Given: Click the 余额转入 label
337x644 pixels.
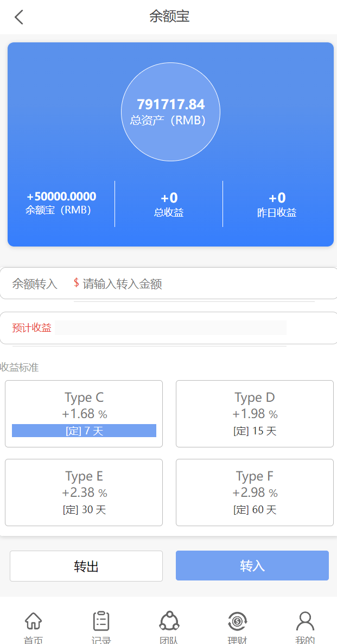Looking at the screenshot, I should click(x=35, y=284).
